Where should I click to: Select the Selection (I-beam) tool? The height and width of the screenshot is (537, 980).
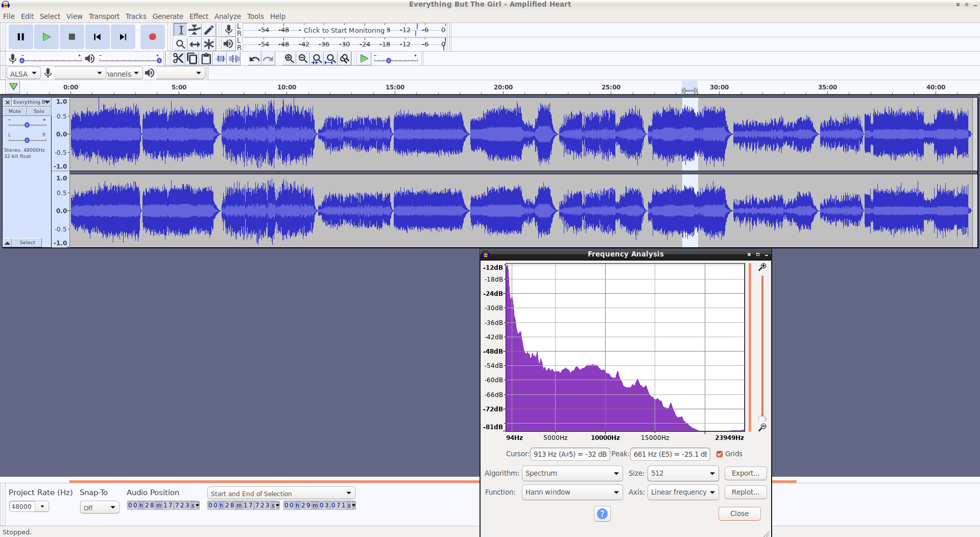coord(180,30)
